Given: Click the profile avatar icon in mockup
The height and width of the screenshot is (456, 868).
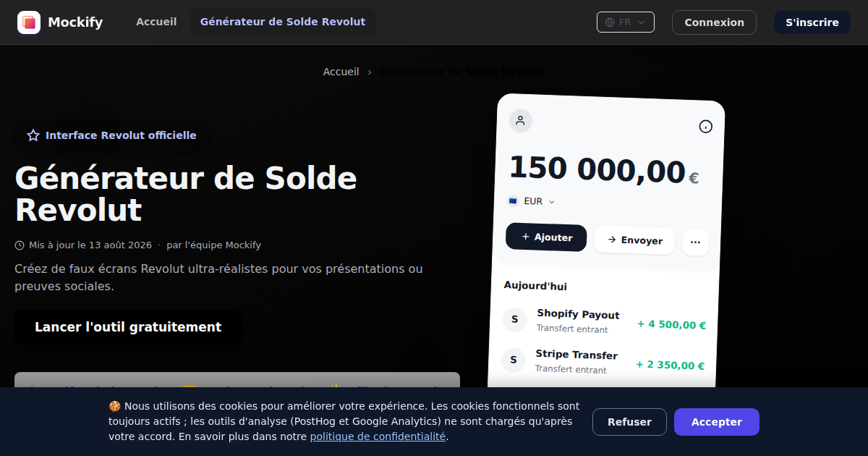Looking at the screenshot, I should pyautogui.click(x=520, y=121).
